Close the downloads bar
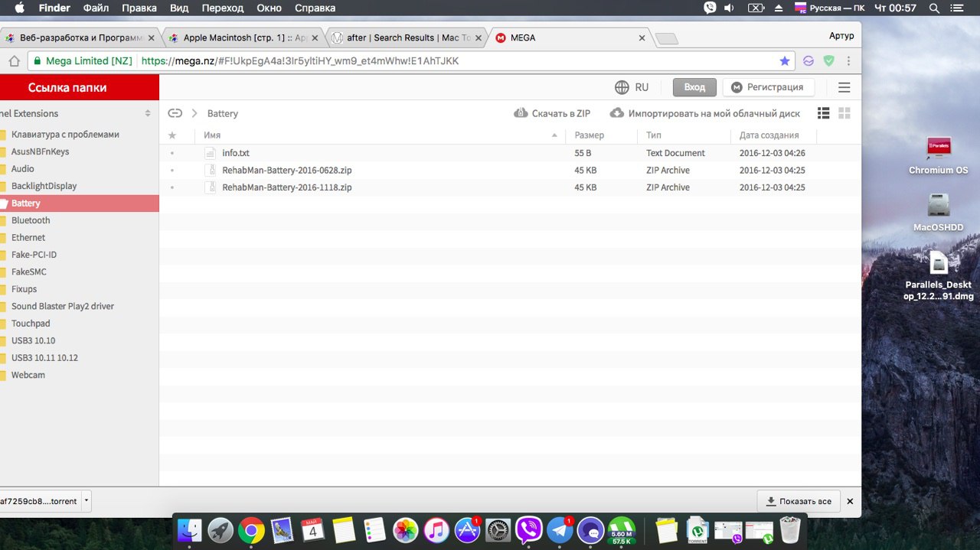This screenshot has width=980, height=550. 850,501
